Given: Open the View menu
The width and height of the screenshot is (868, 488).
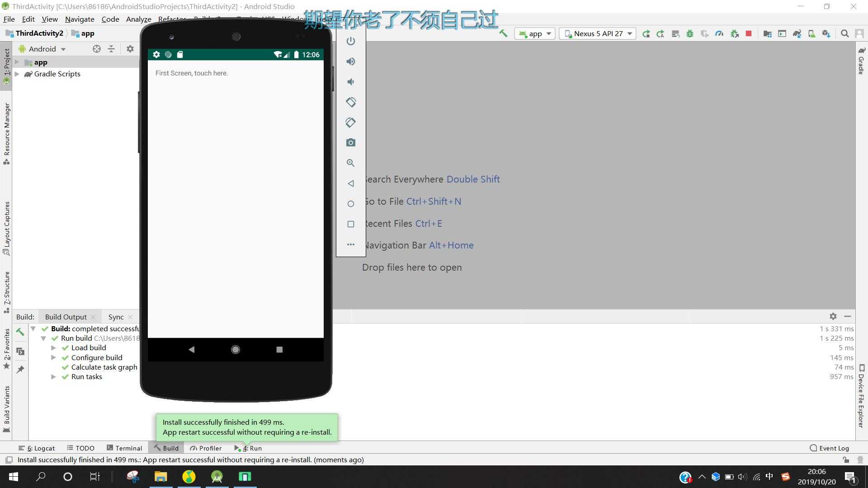Looking at the screenshot, I should 50,19.
